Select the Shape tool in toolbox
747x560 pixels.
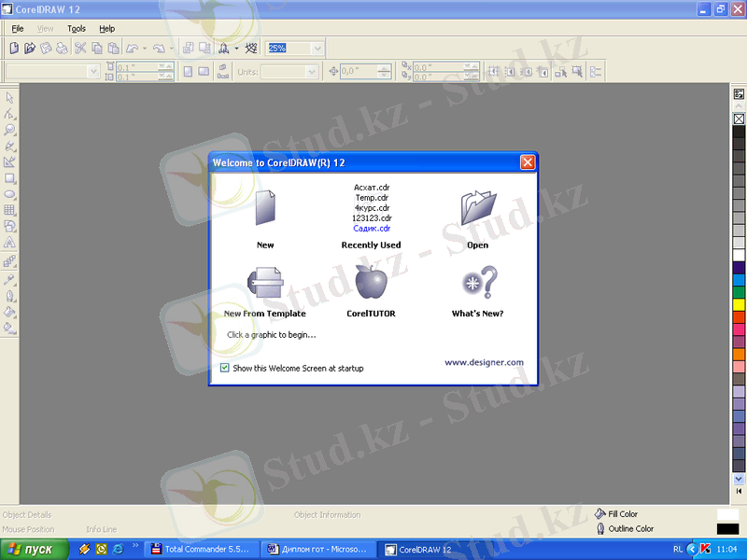pos(9,114)
